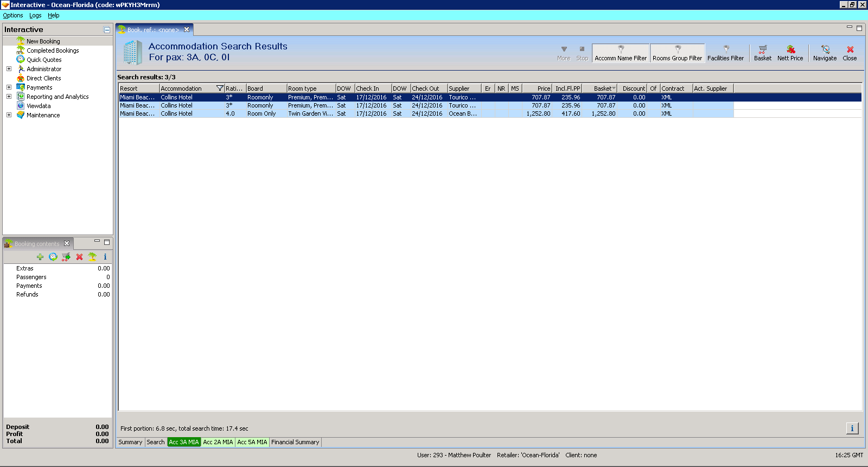Click the info button at bottom right
The height and width of the screenshot is (467, 868).
tap(852, 428)
